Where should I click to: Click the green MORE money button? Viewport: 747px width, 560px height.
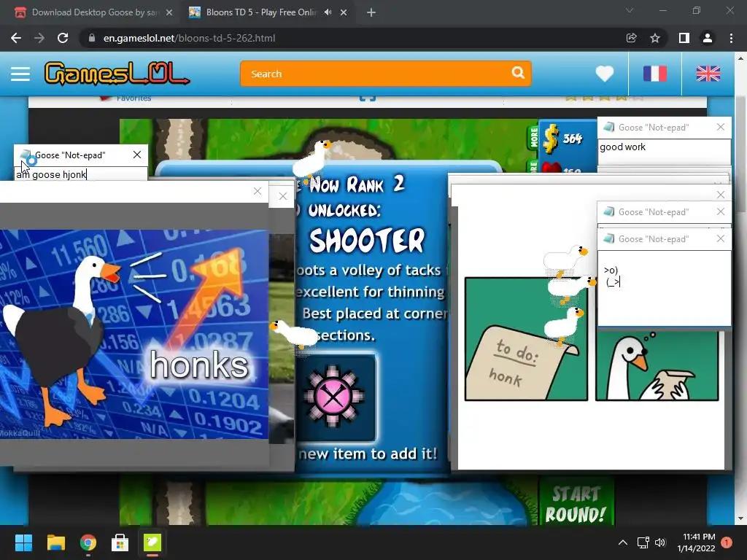click(533, 138)
